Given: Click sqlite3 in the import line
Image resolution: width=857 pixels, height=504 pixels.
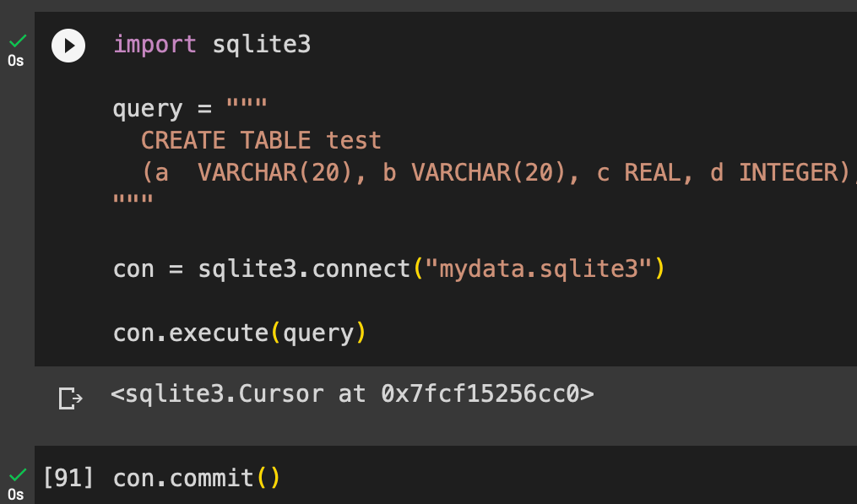Looking at the screenshot, I should pos(261,44).
